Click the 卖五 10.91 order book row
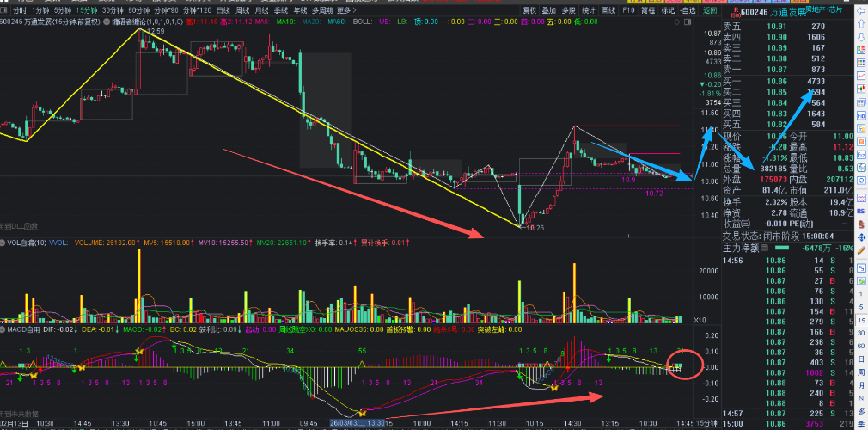Screen dimensions: 868x430 coord(788,26)
